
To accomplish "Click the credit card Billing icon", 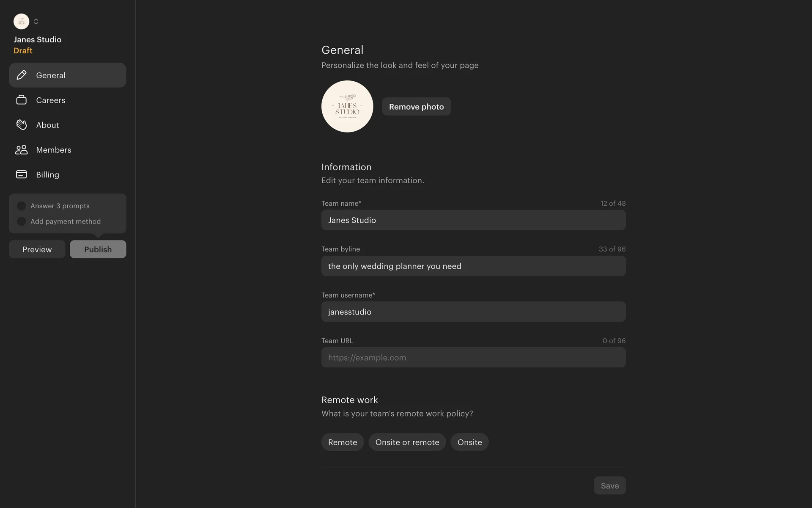I will (x=22, y=174).
